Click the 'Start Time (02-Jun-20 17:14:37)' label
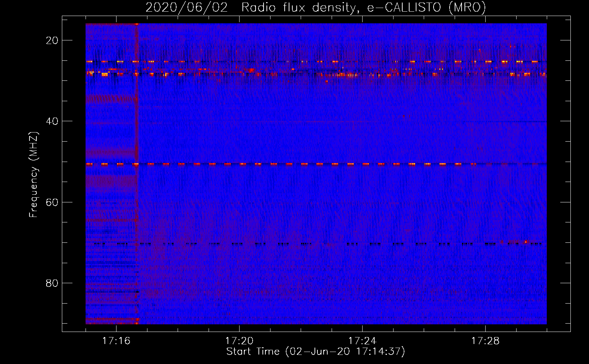 (316, 352)
